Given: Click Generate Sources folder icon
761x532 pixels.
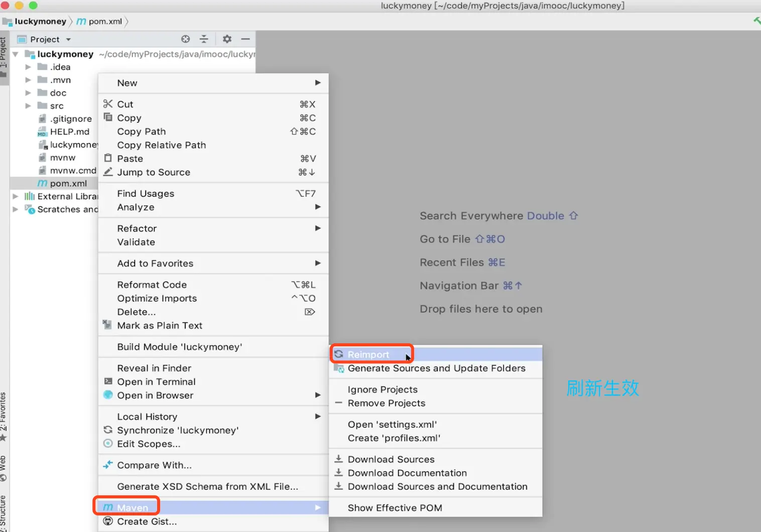Looking at the screenshot, I should coord(339,368).
